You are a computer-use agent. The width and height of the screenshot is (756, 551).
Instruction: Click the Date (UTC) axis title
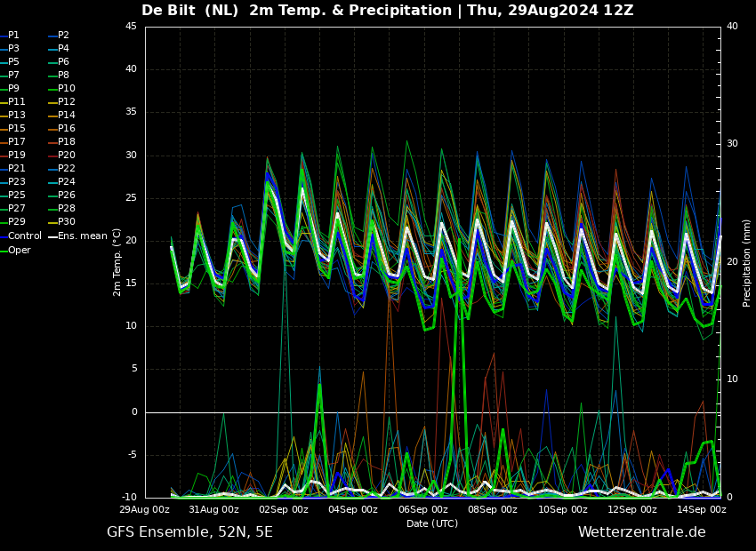click(432, 523)
